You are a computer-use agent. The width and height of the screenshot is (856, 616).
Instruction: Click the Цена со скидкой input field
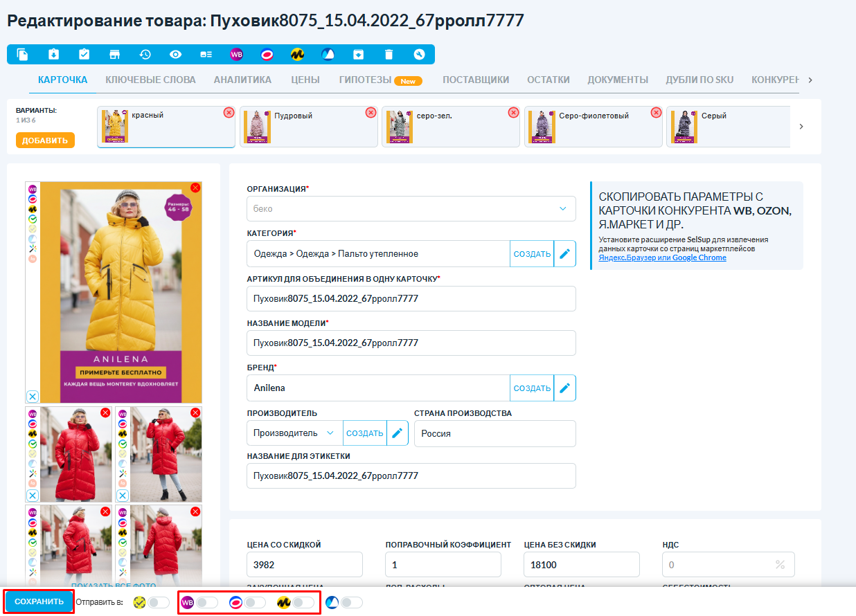pyautogui.click(x=305, y=565)
